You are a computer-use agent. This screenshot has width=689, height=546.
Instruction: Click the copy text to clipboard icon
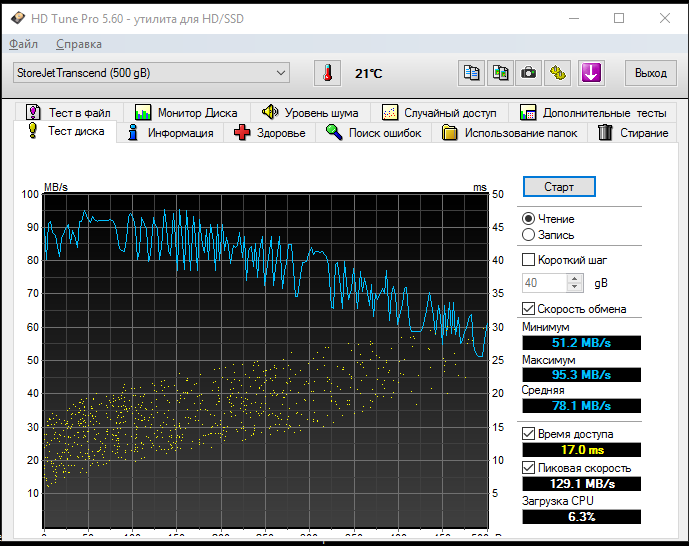pos(471,73)
